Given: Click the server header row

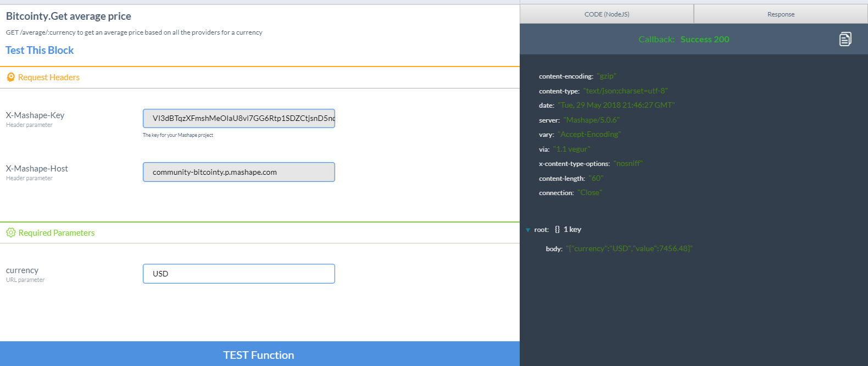Looking at the screenshot, I should click(x=580, y=120).
